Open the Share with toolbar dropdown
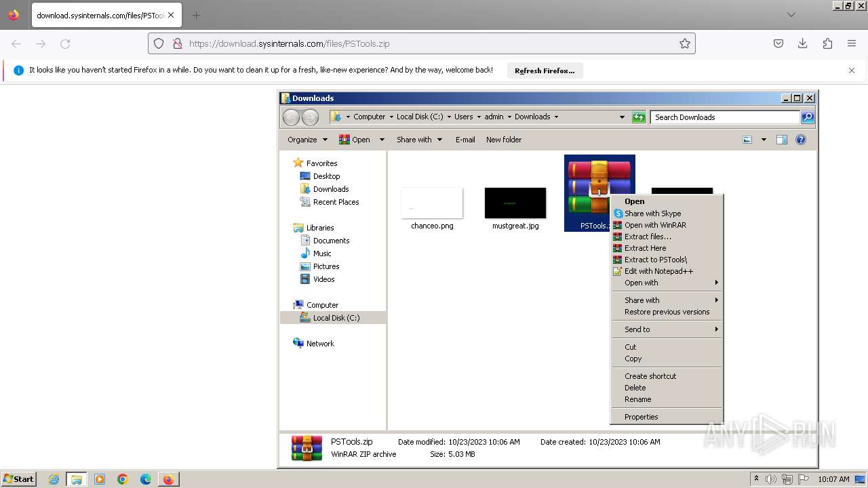Screen dimensions: 868x488 pos(419,140)
